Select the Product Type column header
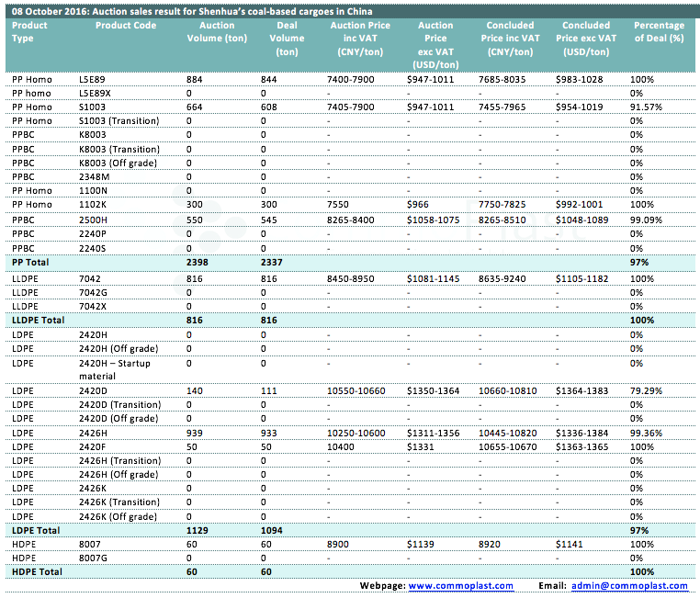 pos(29,32)
